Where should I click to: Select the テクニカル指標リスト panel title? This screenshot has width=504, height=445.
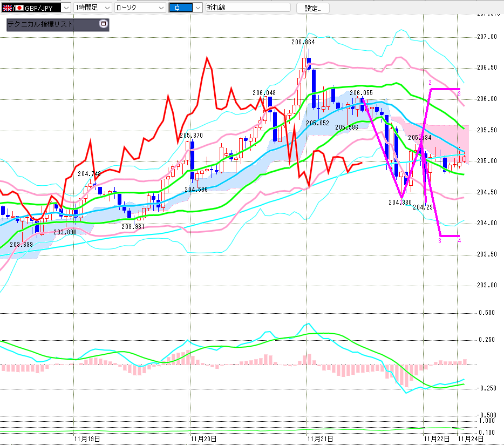tap(41, 24)
